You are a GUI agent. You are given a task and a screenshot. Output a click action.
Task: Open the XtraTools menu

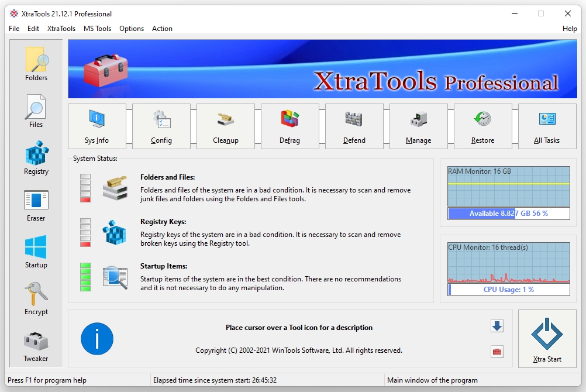pyautogui.click(x=61, y=29)
